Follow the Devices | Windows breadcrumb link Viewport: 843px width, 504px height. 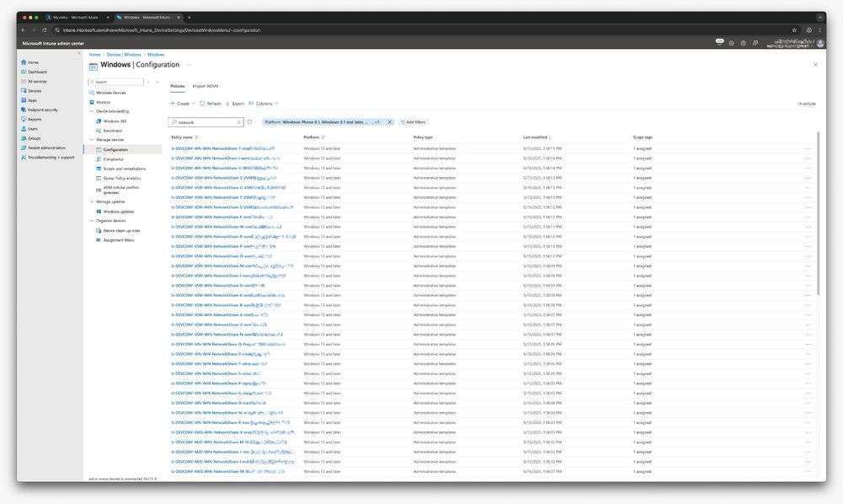tap(124, 54)
